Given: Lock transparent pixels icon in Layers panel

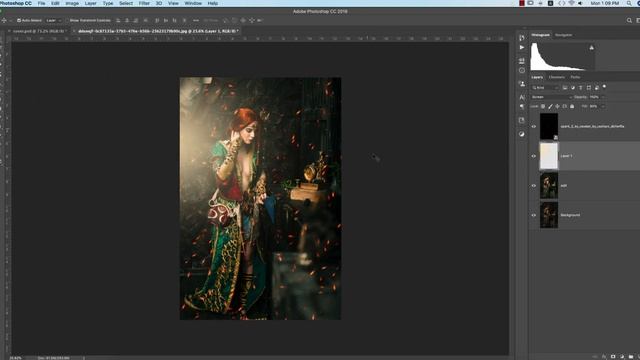Looking at the screenshot, I should (x=543, y=106).
